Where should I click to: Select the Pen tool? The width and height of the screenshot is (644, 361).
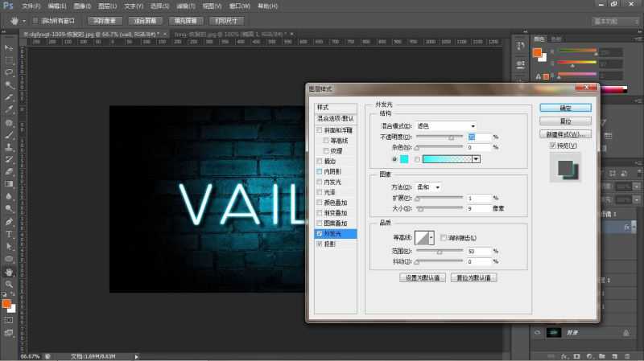[x=9, y=221]
